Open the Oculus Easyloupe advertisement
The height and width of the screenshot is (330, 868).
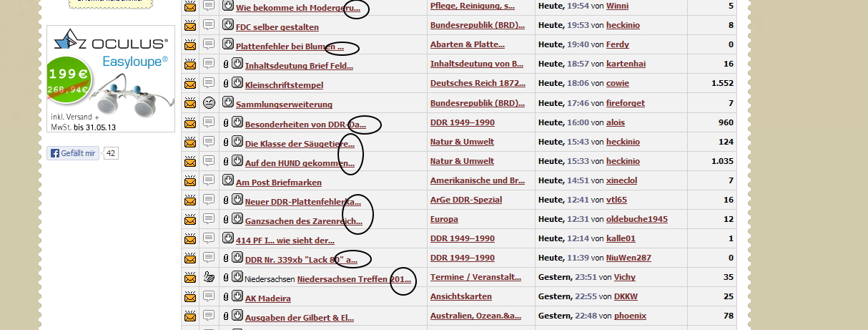point(111,79)
